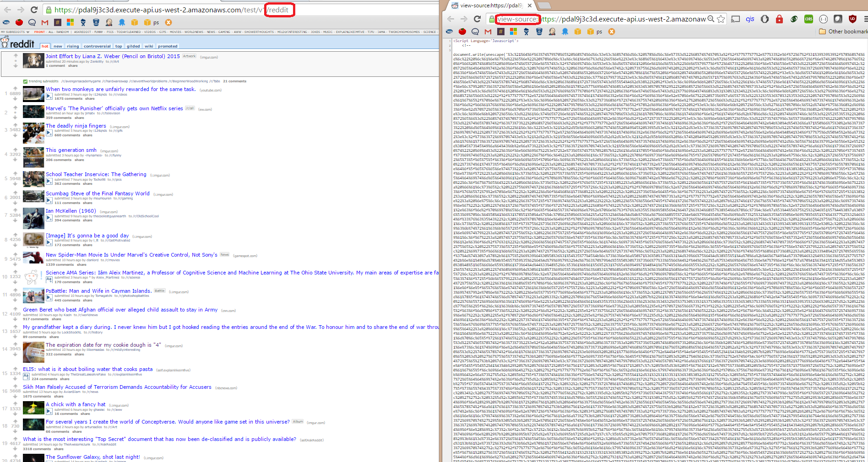
Task: Open New Spider-Man Movie post link
Action: click(x=131, y=255)
